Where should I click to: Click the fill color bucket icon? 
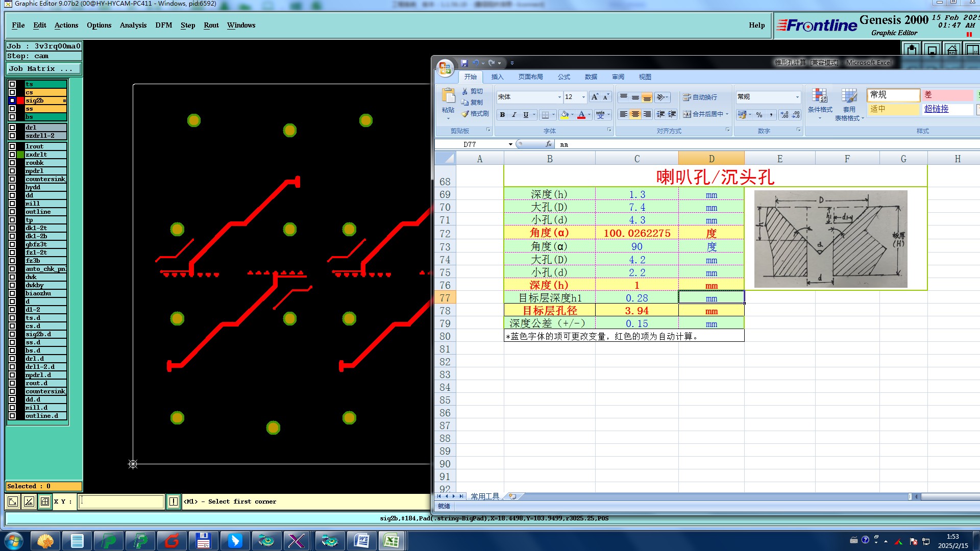coord(565,115)
